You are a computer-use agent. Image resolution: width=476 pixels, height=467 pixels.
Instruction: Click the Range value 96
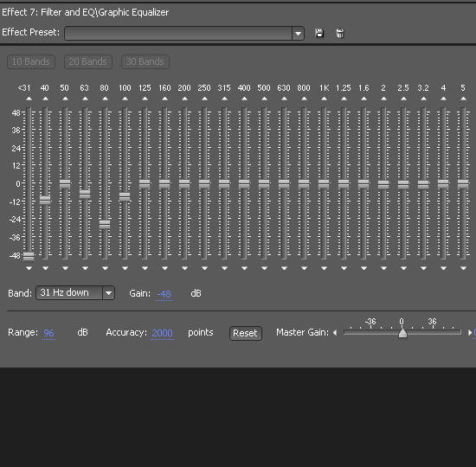pos(48,333)
